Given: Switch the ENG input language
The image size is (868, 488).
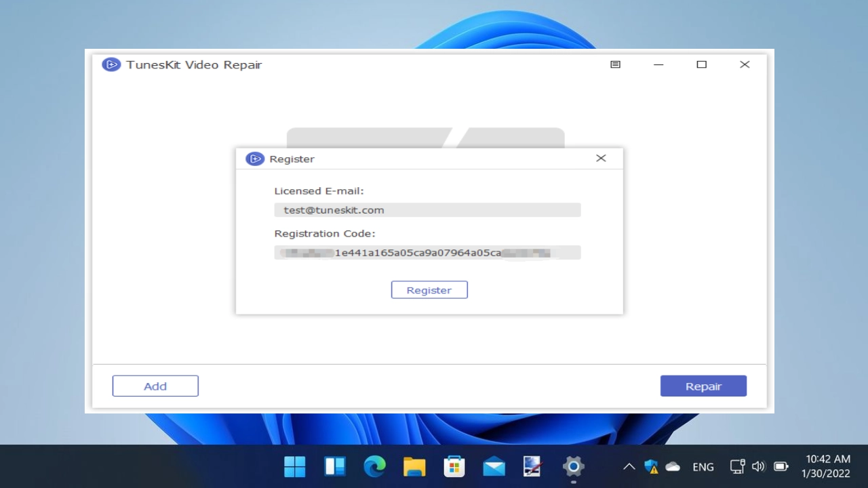Looking at the screenshot, I should [703, 467].
